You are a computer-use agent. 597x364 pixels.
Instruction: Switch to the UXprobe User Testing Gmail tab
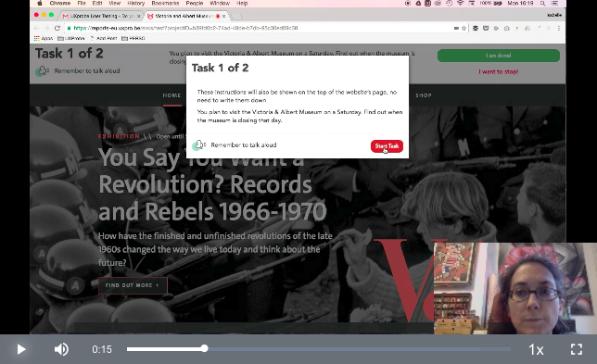click(x=102, y=16)
